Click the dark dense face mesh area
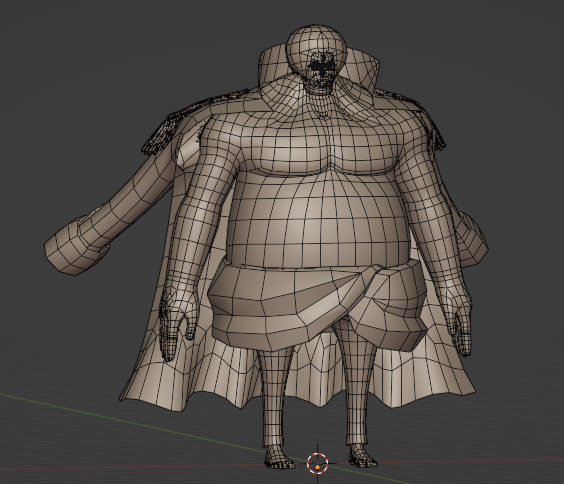 [x=323, y=71]
